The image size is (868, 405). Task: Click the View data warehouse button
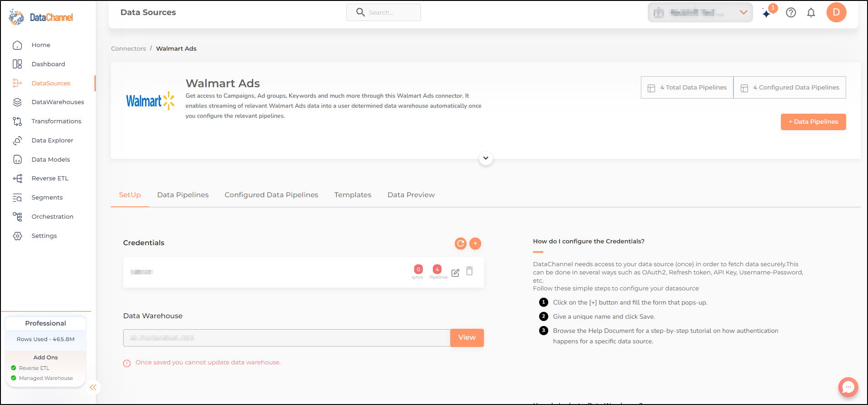point(467,337)
